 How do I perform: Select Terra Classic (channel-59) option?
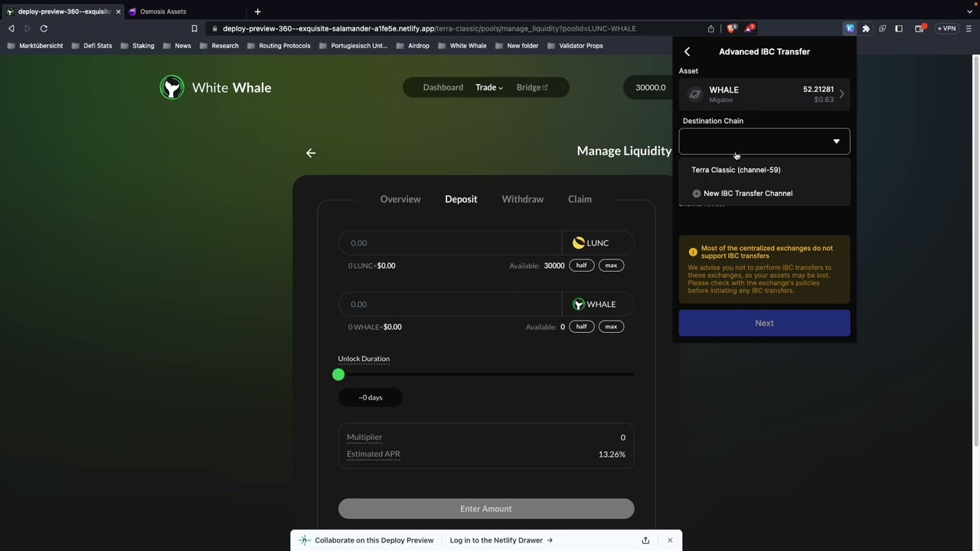[736, 170]
